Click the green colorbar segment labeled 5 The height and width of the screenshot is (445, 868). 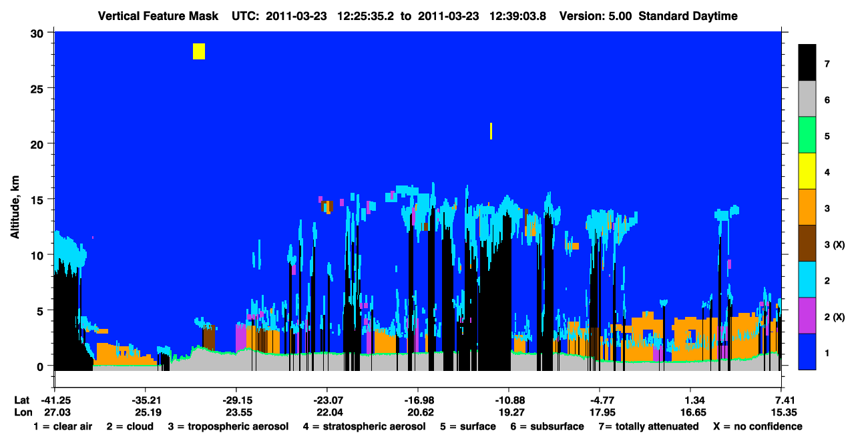(807, 135)
